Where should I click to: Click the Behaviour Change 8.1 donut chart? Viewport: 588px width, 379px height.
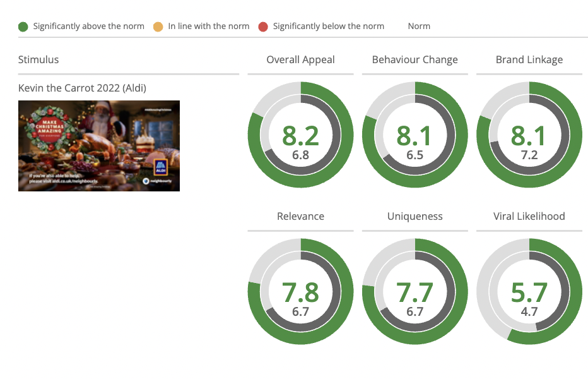click(415, 135)
